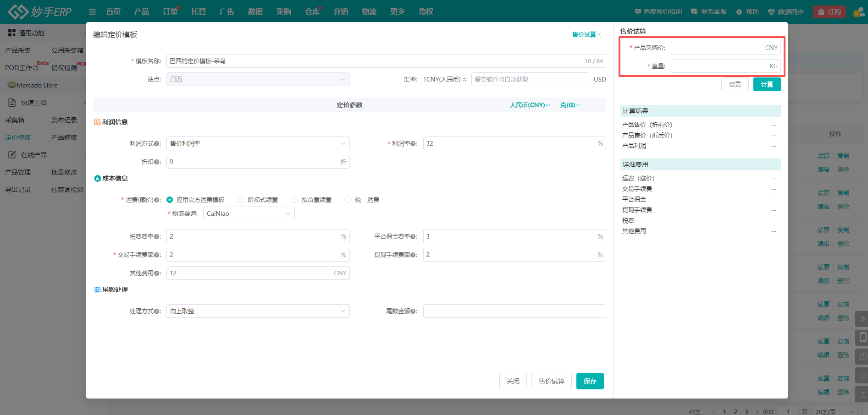
Task: Open the 订单 top menu
Action: [170, 11]
